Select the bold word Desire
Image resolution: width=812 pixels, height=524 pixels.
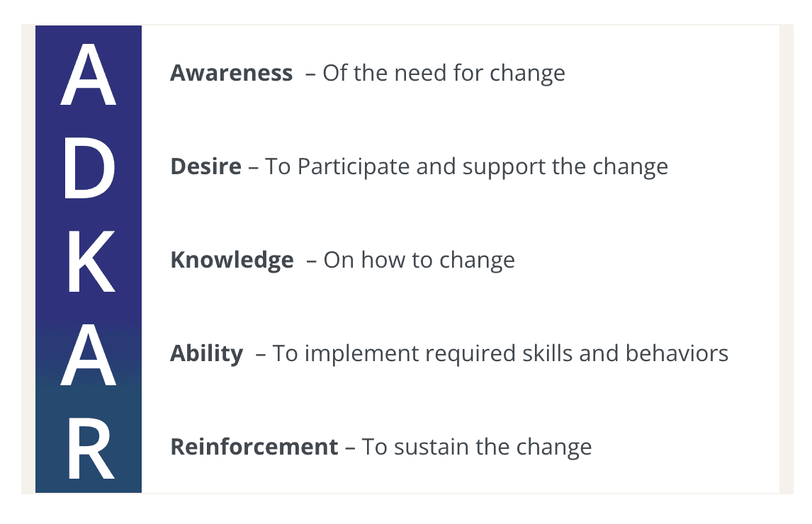tap(205, 166)
